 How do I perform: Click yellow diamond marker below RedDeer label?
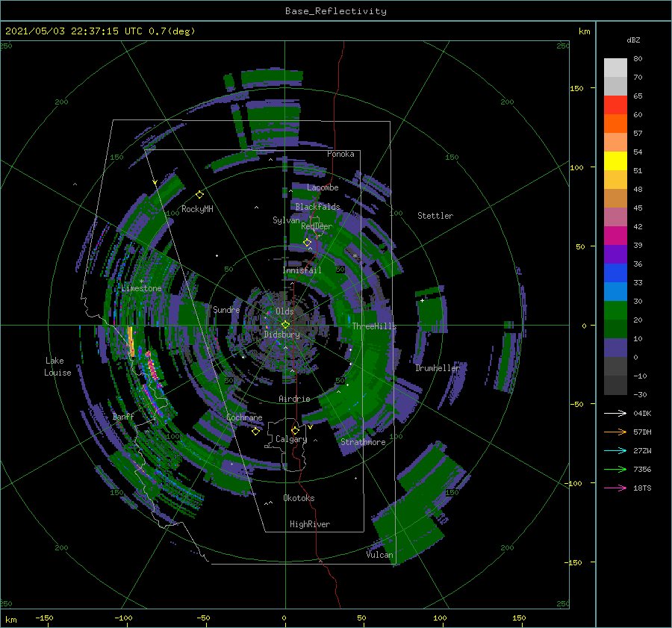307,243
